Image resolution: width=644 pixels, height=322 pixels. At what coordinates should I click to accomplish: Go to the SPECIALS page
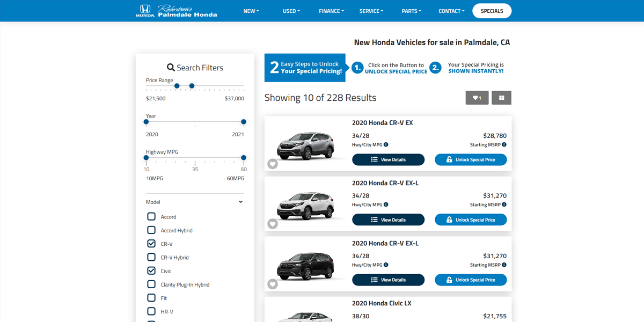click(492, 11)
